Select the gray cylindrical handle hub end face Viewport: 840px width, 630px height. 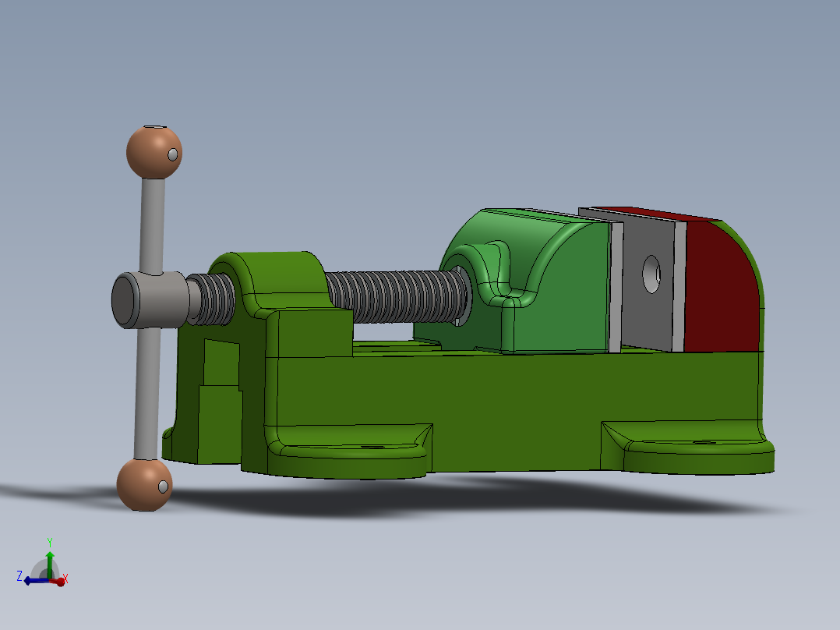click(x=125, y=300)
